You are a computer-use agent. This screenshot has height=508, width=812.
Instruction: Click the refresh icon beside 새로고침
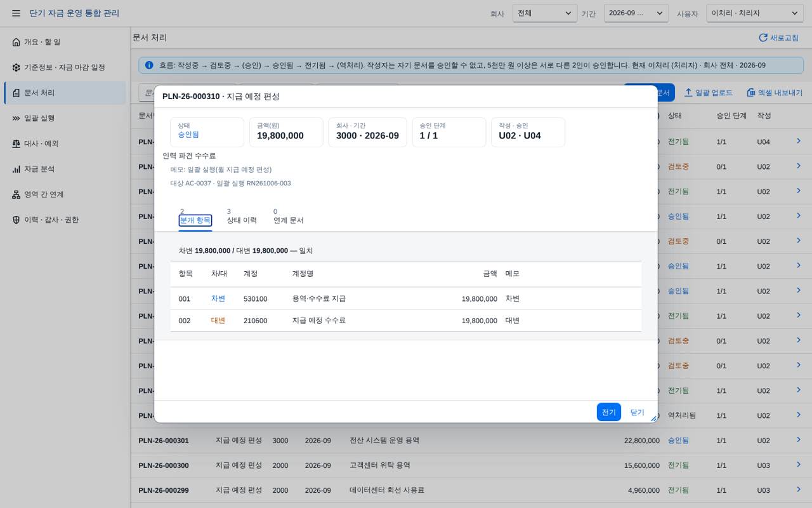[x=763, y=38]
